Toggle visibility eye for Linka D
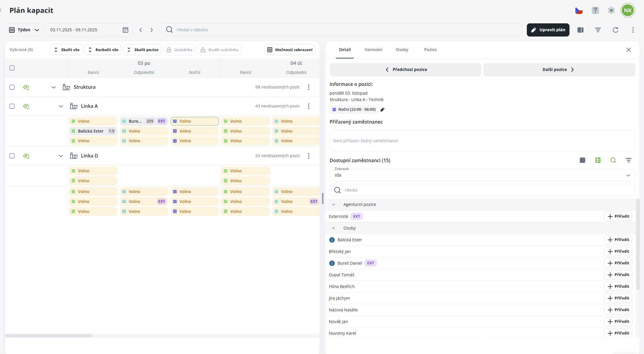The image size is (644, 354). (26, 156)
